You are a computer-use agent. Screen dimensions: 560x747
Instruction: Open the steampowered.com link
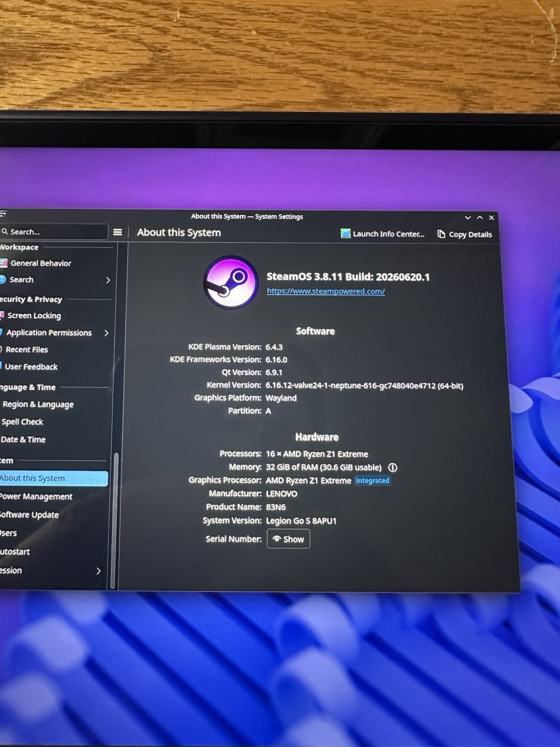click(326, 291)
